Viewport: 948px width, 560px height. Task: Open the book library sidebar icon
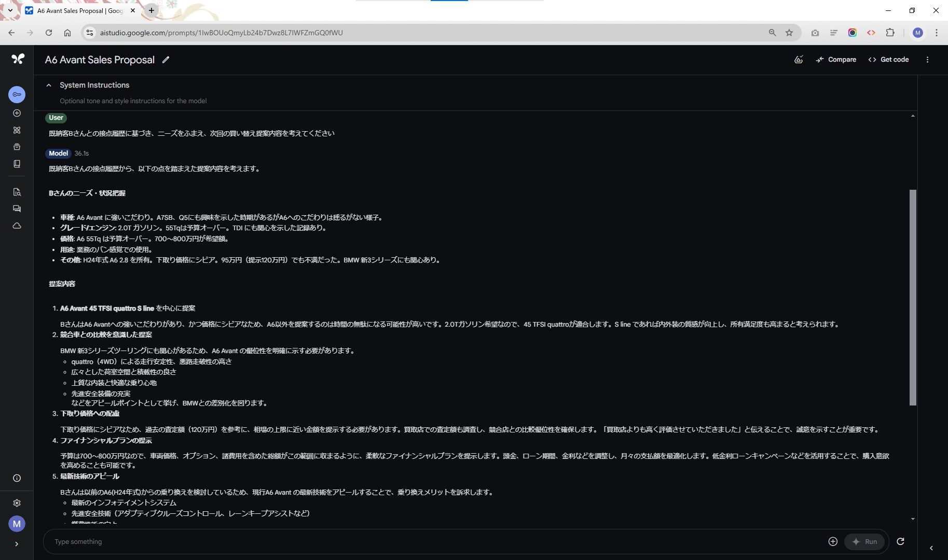coord(17,164)
